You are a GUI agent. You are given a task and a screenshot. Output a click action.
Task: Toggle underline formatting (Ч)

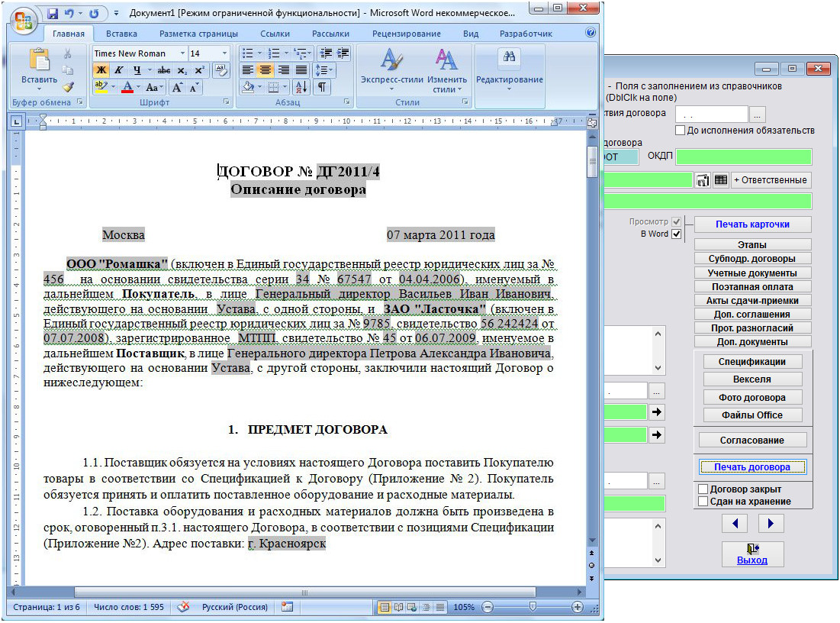(137, 70)
